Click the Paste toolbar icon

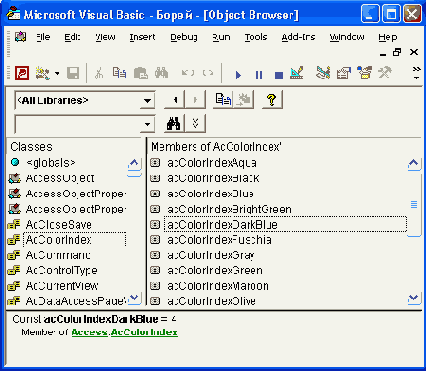[140, 73]
